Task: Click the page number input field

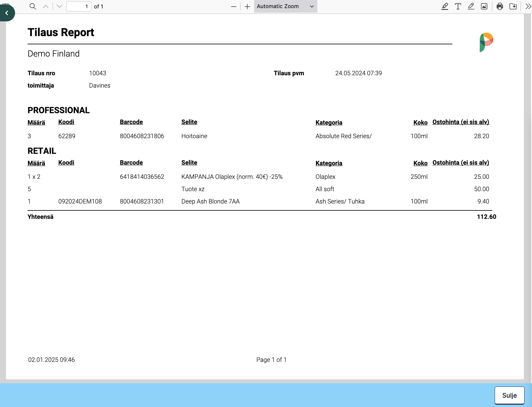Action: 79,6
